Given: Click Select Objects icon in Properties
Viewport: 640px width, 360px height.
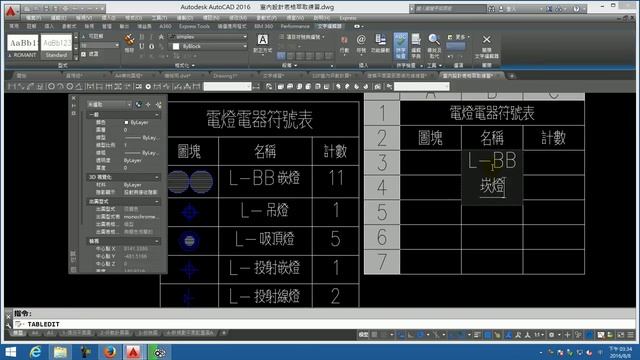Looking at the screenshot, I should [x=148, y=105].
